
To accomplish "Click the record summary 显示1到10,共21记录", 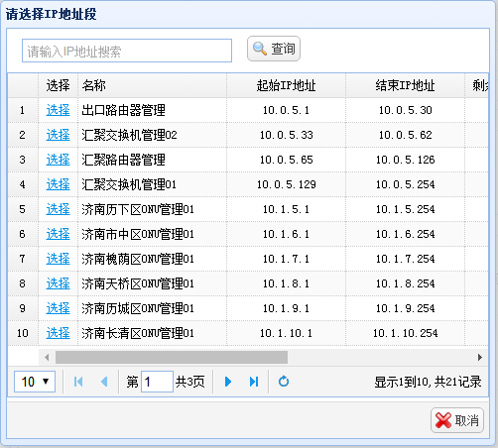I will coord(428,382).
